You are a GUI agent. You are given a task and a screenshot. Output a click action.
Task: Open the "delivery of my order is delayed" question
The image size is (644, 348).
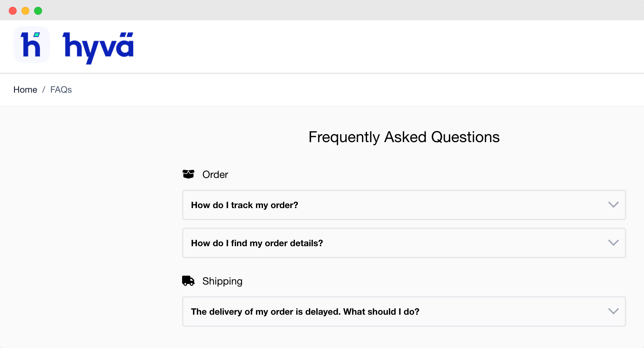click(x=305, y=312)
